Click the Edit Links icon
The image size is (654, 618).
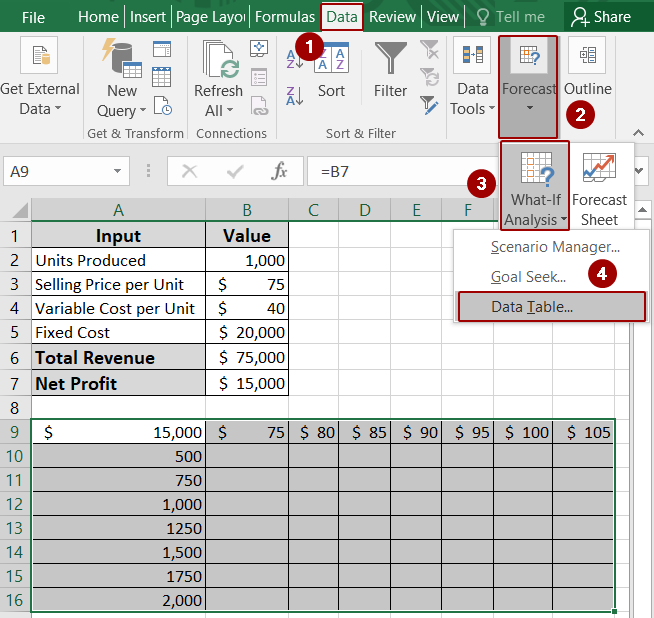259,106
